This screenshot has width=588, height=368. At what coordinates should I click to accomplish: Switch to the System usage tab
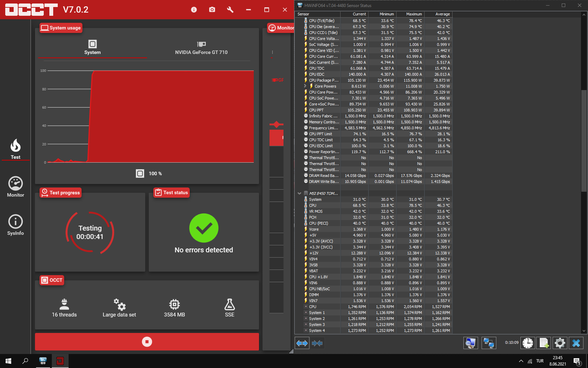[x=92, y=48]
